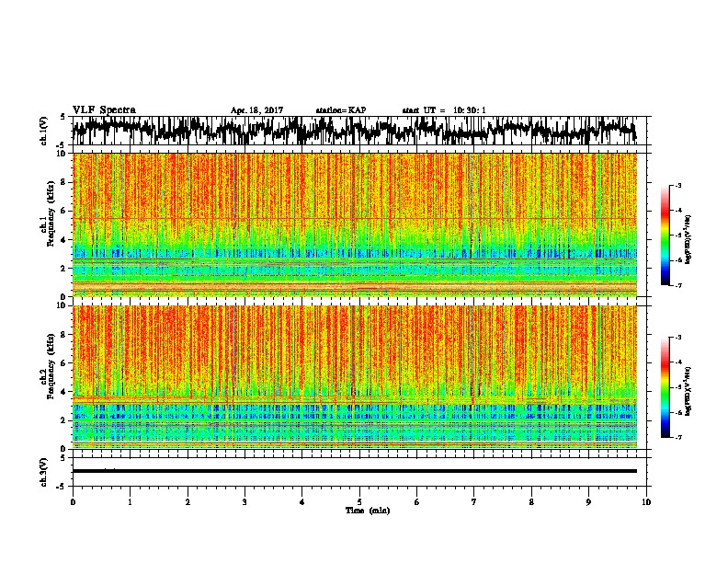This screenshot has height=563, width=728.
Task: Click the ch.1 spectrogram plot
Action: [x=355, y=224]
